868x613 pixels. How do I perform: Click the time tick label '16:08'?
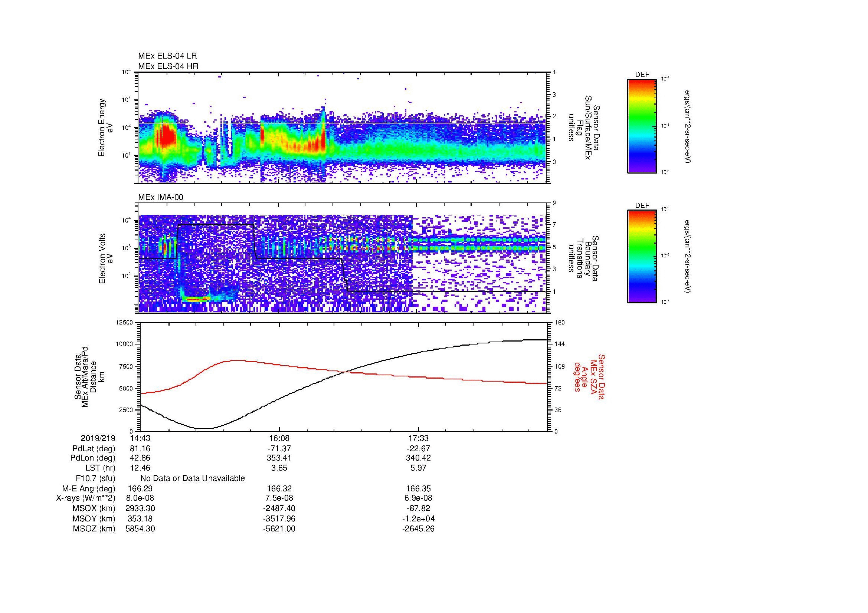279,438
